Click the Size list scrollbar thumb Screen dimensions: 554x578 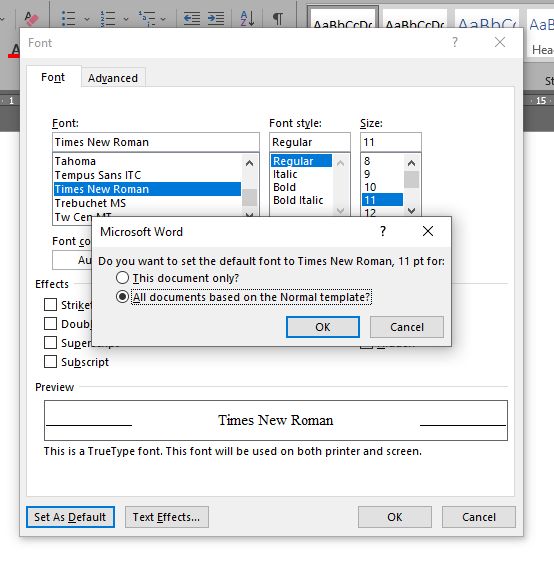point(411,180)
